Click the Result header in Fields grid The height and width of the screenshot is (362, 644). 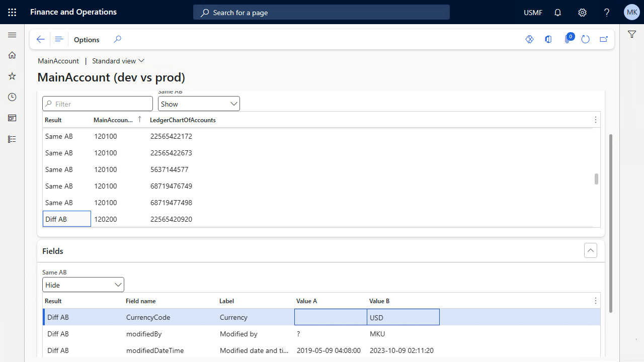click(x=53, y=301)
